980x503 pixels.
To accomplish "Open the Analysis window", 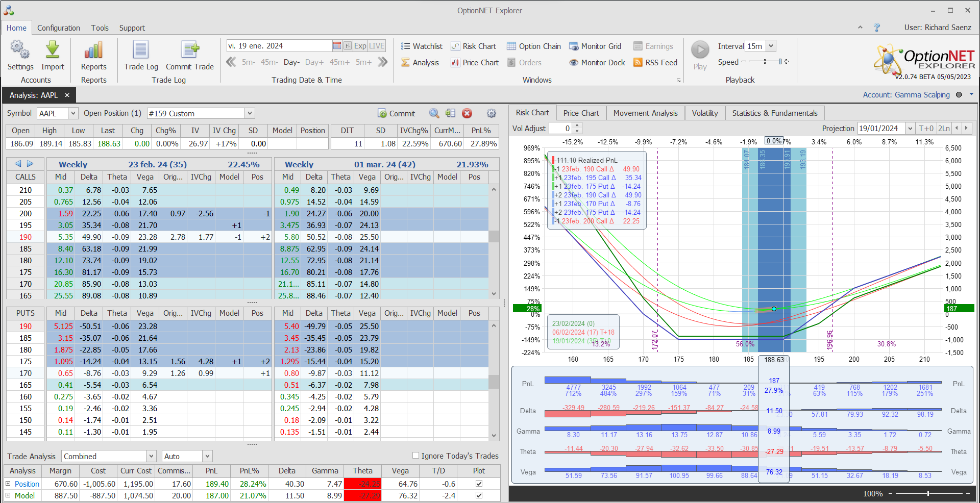I will pyautogui.click(x=420, y=63).
